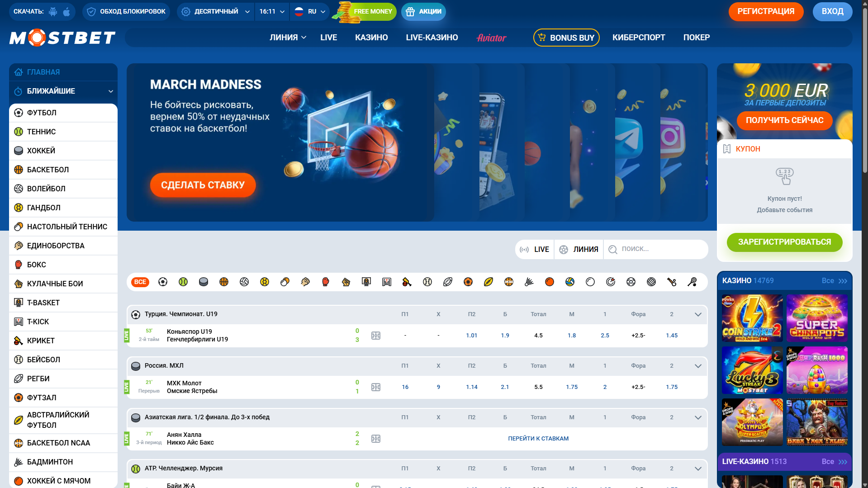
Task: Switch events list to ЛИНИЯ mode
Action: click(x=579, y=249)
